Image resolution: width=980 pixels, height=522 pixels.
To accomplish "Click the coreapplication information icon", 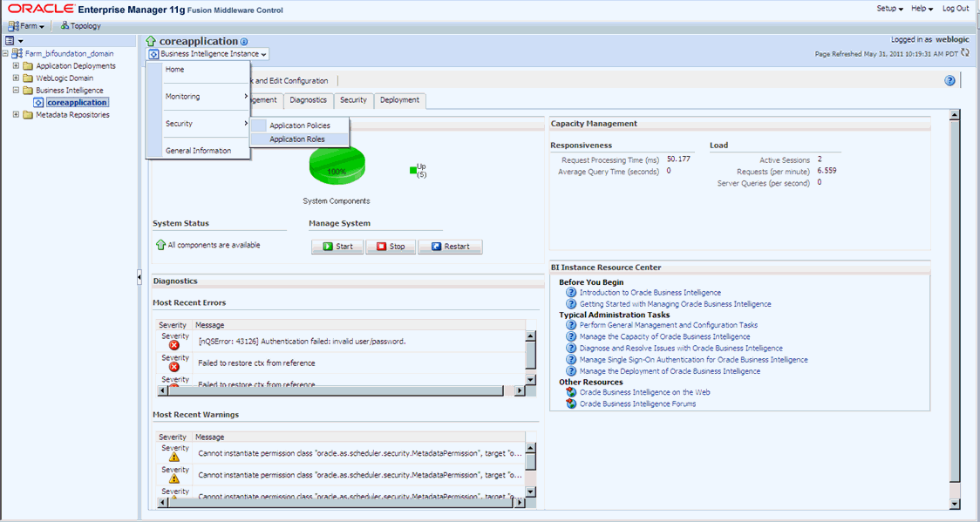I will (x=244, y=42).
